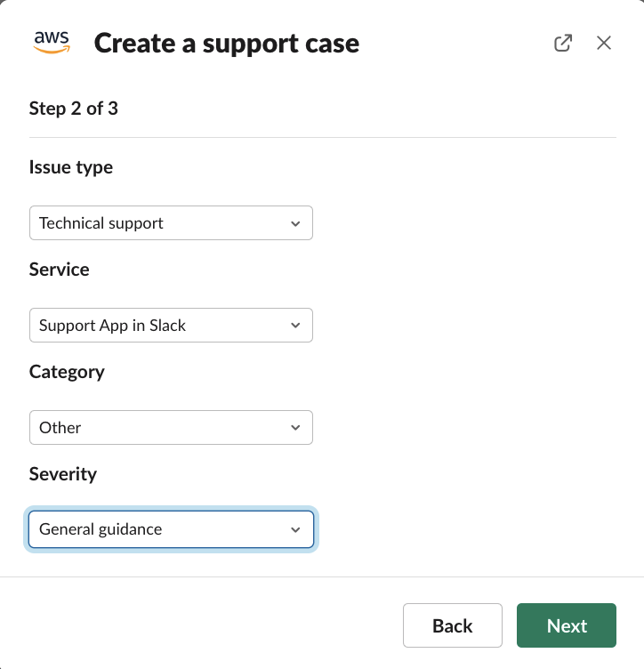Go back to the previous step
644x669 pixels.
[452, 625]
